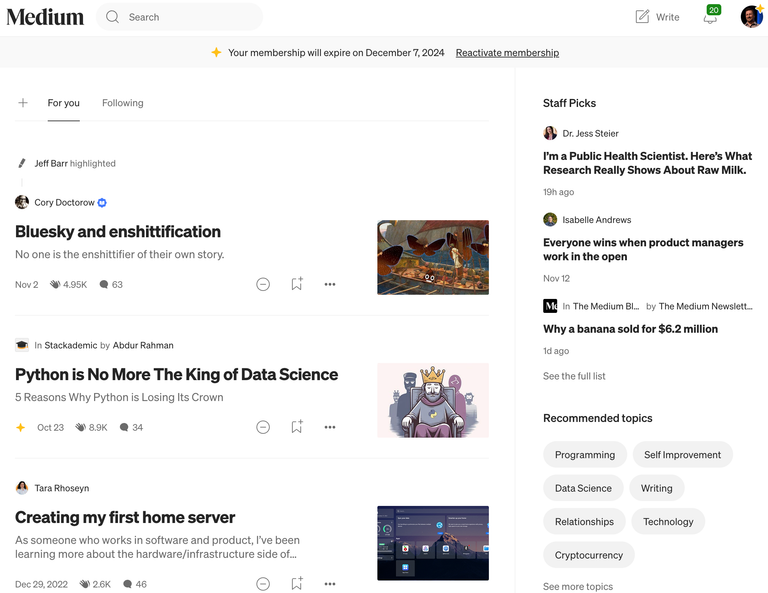Open notifications bell with 20 badge

click(710, 17)
